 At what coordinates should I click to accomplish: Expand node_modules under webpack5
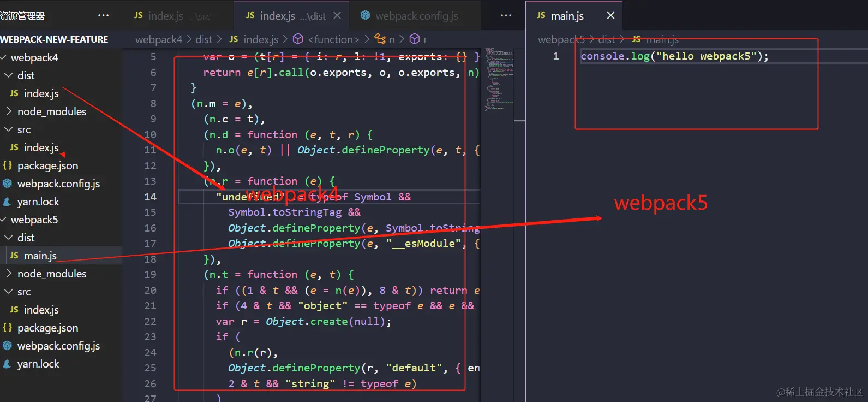click(9, 274)
